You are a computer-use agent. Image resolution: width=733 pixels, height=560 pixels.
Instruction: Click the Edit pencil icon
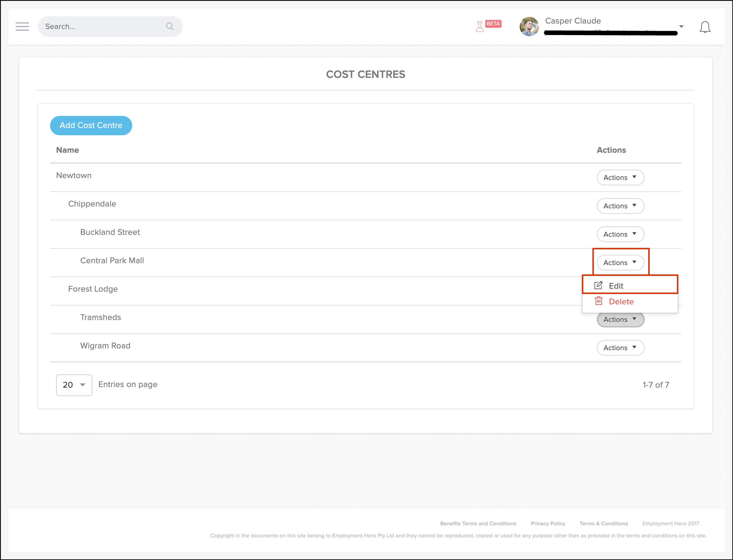point(598,285)
